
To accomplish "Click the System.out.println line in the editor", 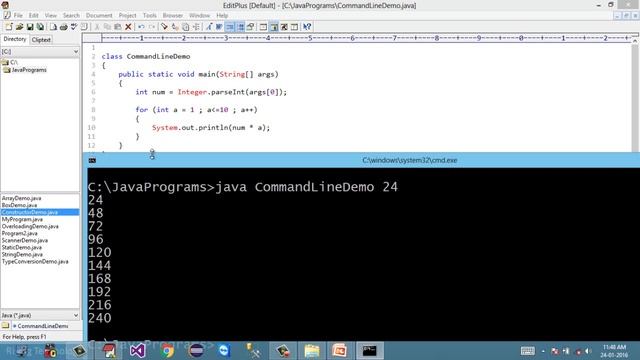I will point(211,128).
